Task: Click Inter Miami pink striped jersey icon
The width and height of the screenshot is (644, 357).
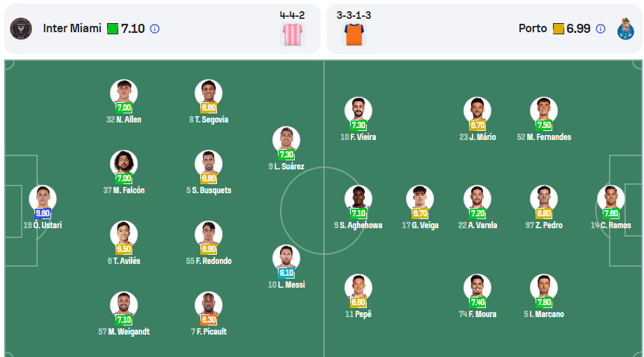Action: click(293, 34)
